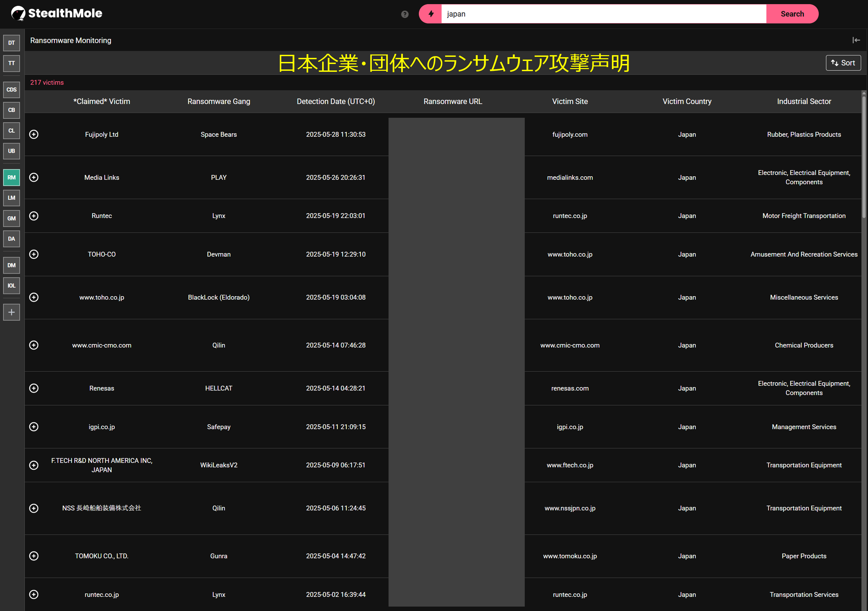Open the IOL sidebar module
The image size is (868, 611).
point(11,285)
